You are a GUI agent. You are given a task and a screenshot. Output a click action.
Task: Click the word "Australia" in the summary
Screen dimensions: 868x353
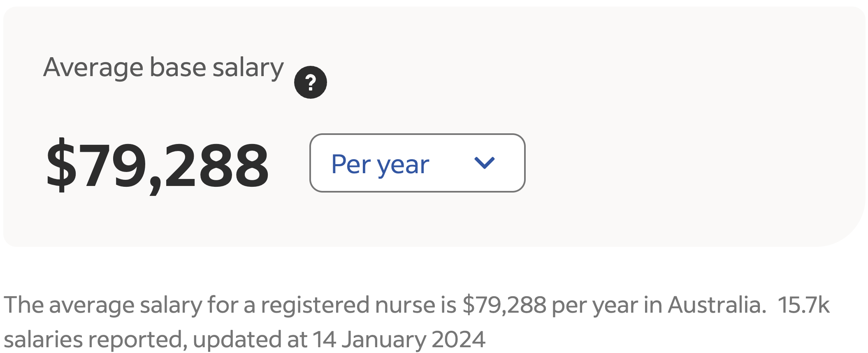click(716, 305)
